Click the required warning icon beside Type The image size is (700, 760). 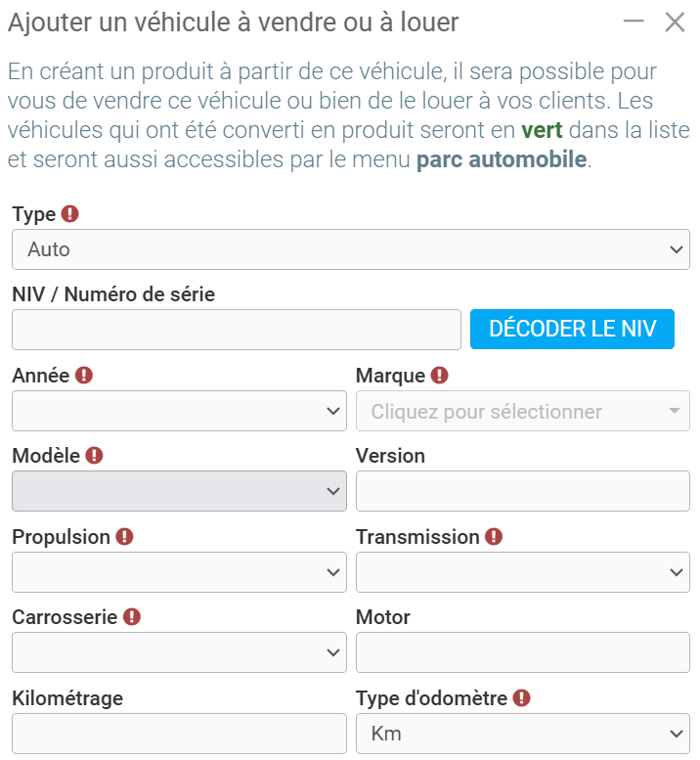pyautogui.click(x=69, y=213)
